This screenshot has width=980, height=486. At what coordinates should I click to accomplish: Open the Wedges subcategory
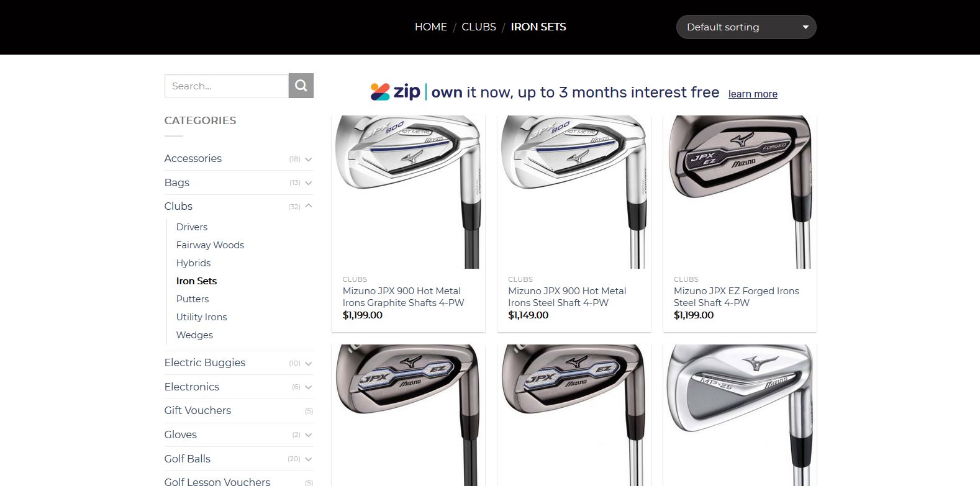[x=194, y=335]
